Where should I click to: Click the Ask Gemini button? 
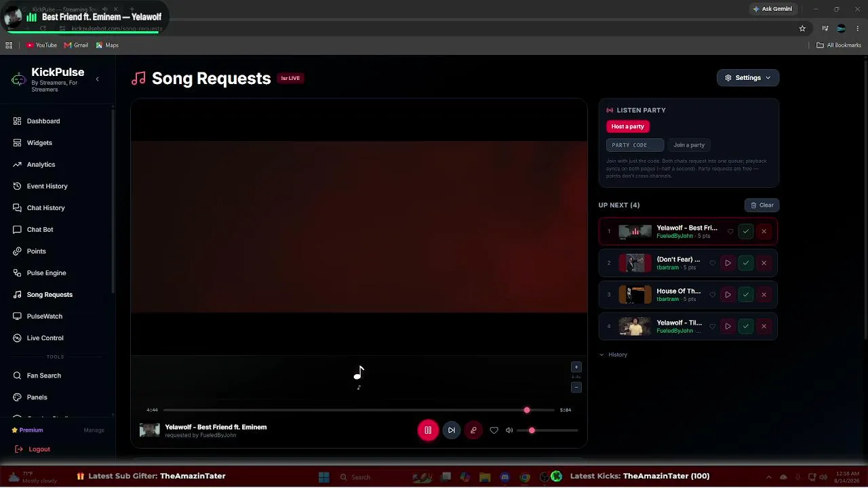(x=772, y=9)
